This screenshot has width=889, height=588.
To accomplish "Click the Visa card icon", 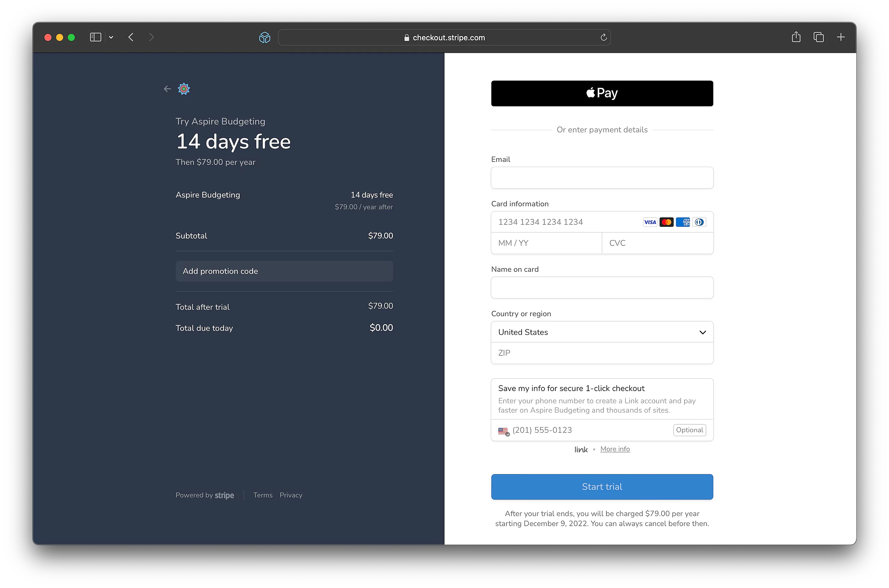I will (x=650, y=222).
